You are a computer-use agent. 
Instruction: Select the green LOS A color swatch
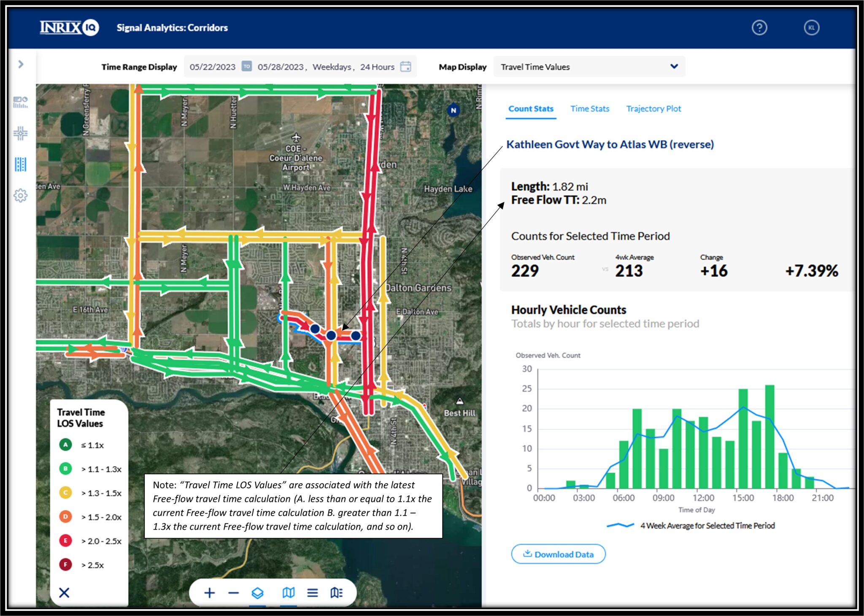pos(65,445)
